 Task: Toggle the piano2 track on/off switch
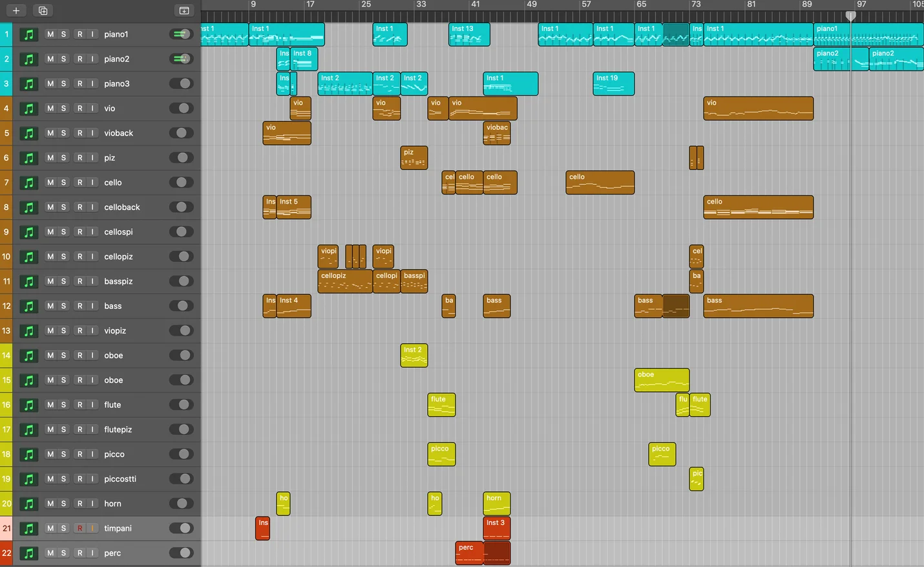(x=181, y=59)
